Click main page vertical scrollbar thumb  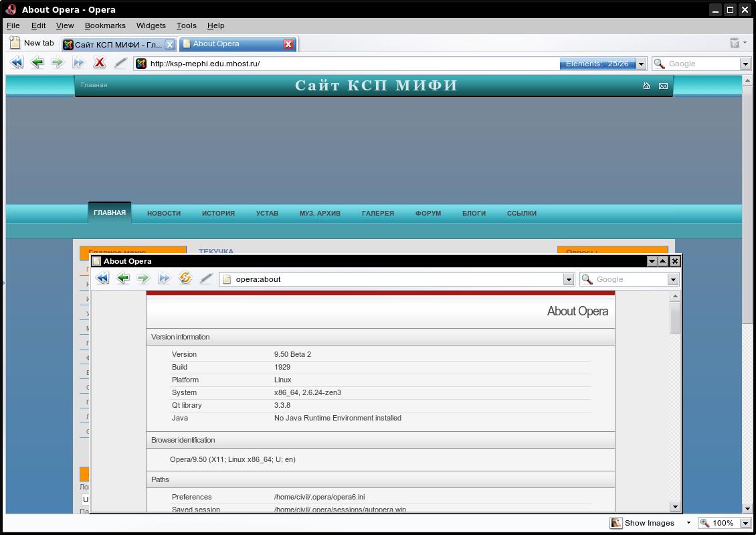tap(747, 205)
